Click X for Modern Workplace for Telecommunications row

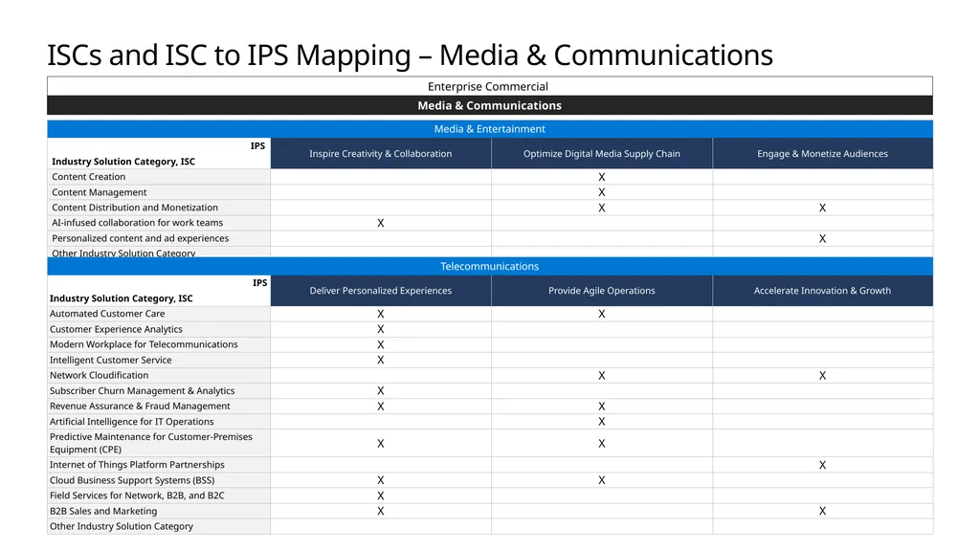pyautogui.click(x=381, y=345)
